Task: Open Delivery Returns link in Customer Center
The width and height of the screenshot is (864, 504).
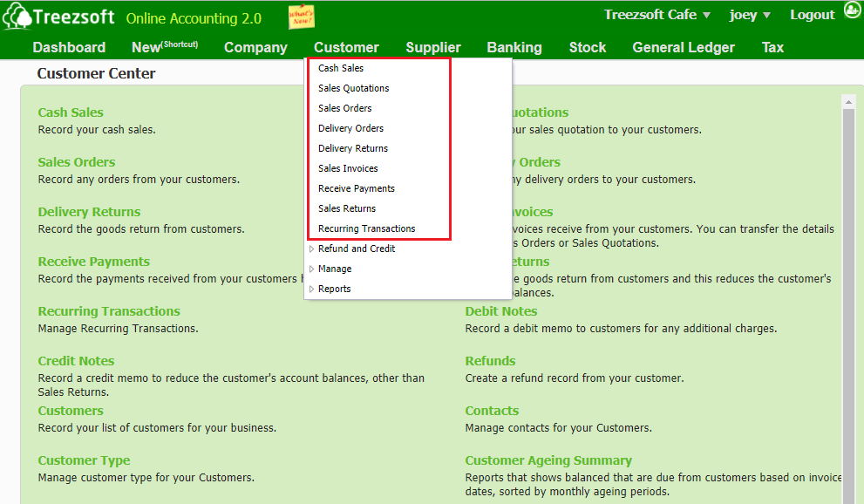Action: click(x=89, y=212)
